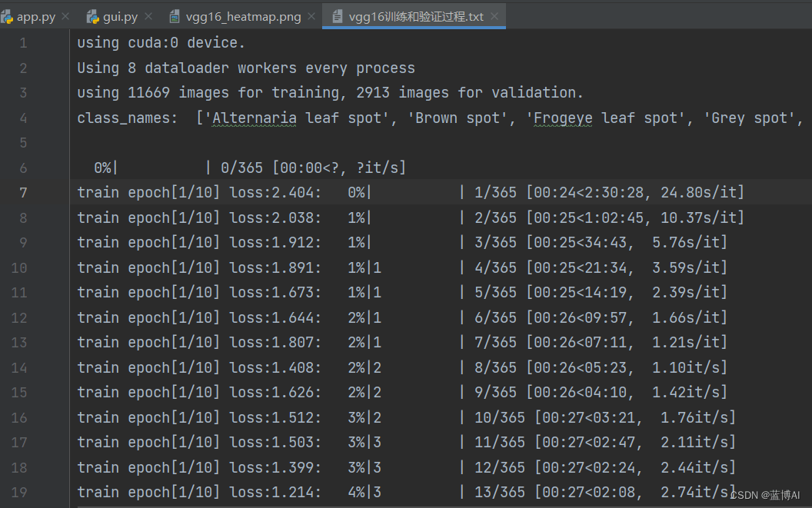812x508 pixels.
Task: Click the '11669 images for training' line
Action: point(331,93)
